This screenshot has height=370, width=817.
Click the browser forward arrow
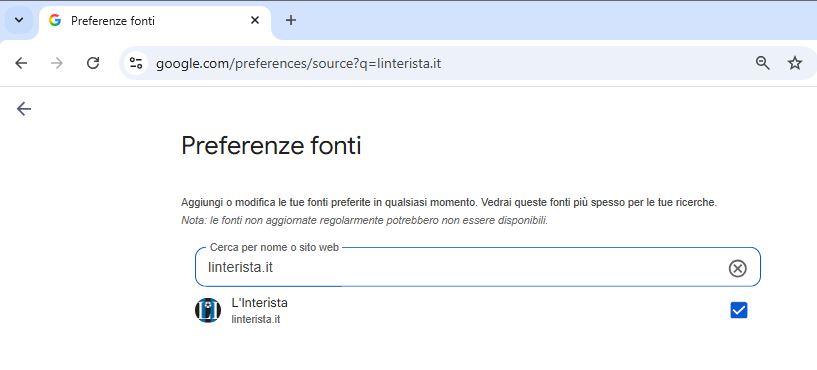coord(57,63)
